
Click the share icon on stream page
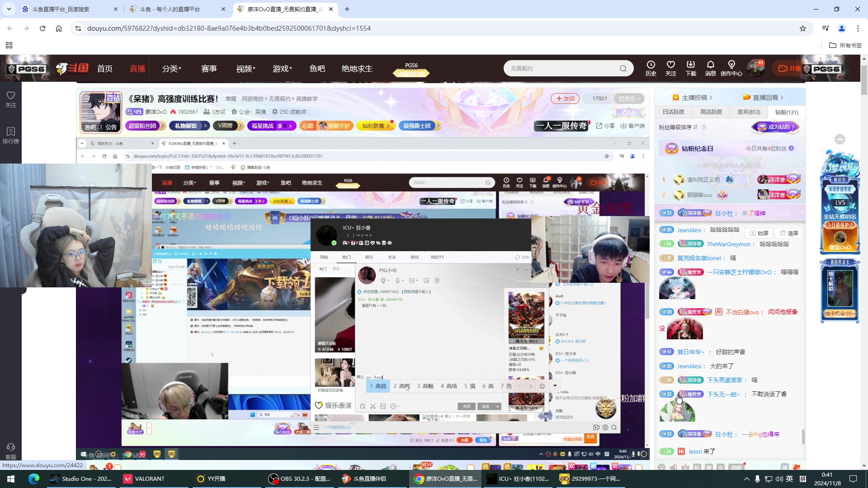click(x=604, y=125)
